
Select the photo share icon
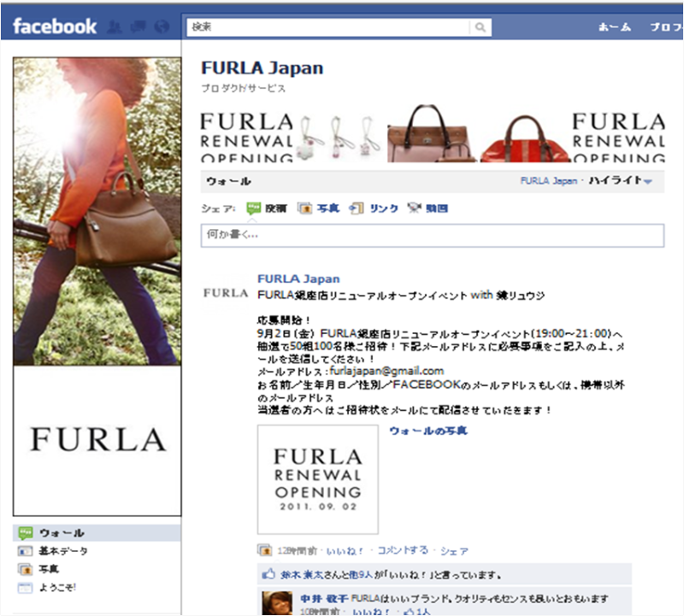click(x=304, y=208)
